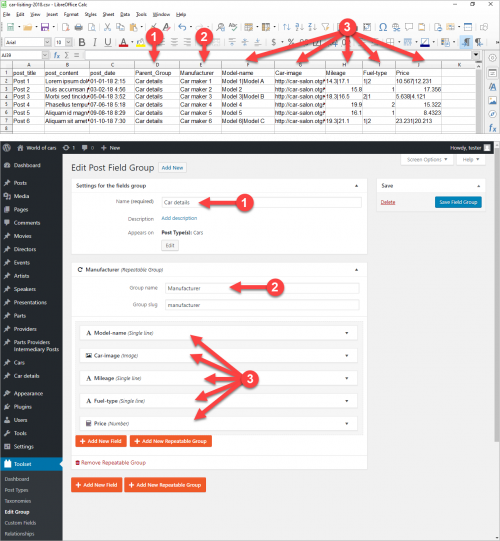Expand the Model-name field options
Screen dimensions: 500x541
coord(347,333)
